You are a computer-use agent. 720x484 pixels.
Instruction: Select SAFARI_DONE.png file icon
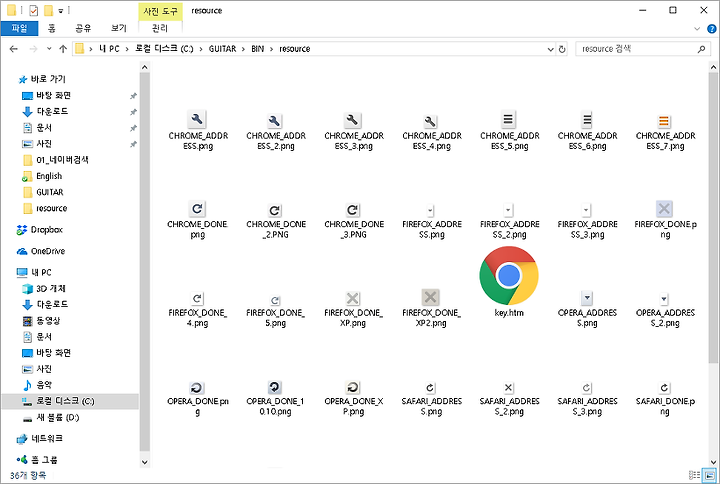(x=664, y=388)
